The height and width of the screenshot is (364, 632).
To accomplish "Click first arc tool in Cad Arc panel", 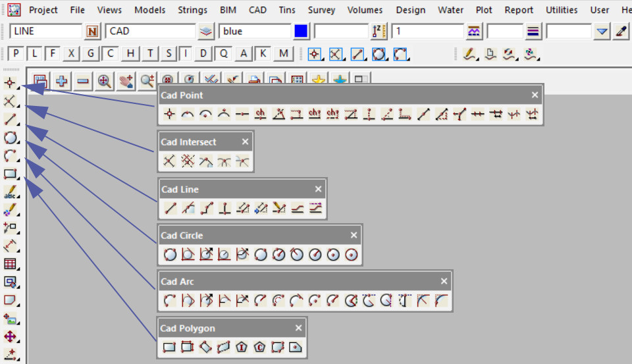I will click(x=169, y=301).
